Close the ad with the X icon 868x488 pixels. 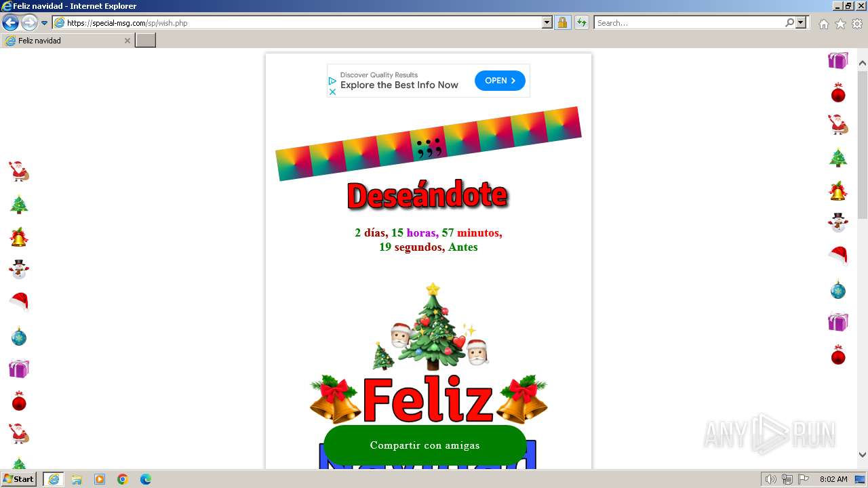(x=332, y=91)
